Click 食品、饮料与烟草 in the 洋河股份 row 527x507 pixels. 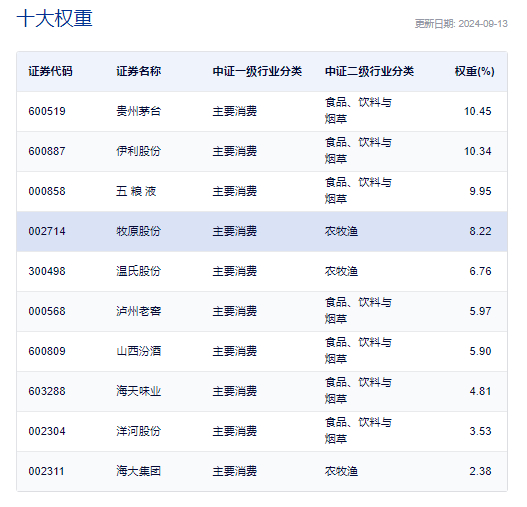pyautogui.click(x=358, y=431)
